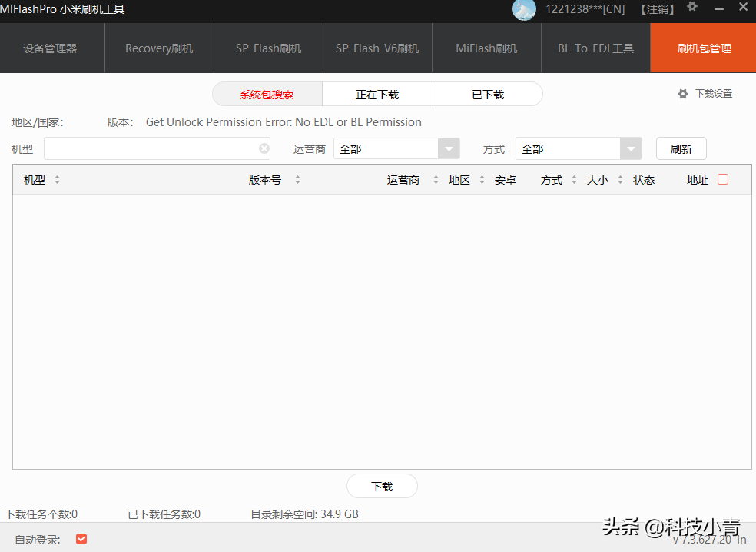Click the user avatar in the title bar
The width and height of the screenshot is (756, 552).
tap(524, 12)
